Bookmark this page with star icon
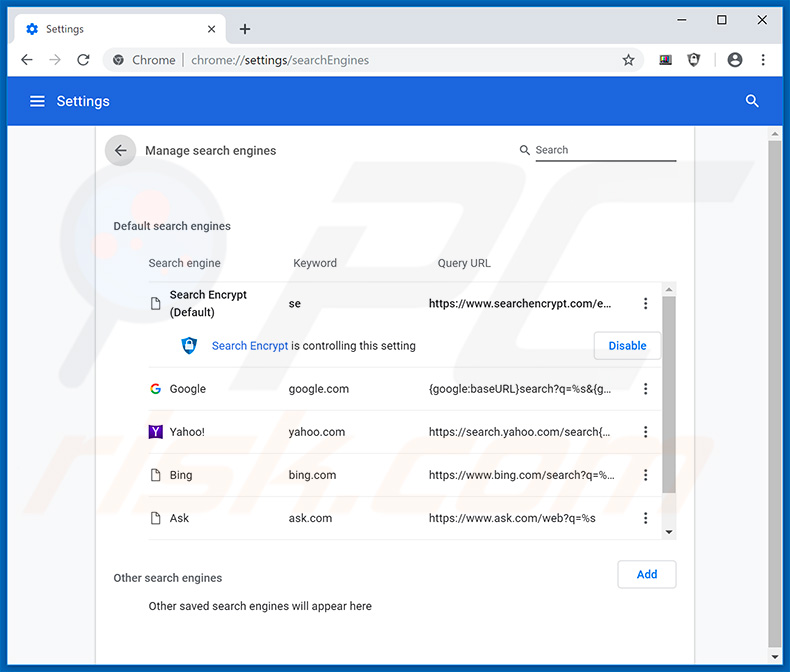The height and width of the screenshot is (672, 790). [628, 60]
